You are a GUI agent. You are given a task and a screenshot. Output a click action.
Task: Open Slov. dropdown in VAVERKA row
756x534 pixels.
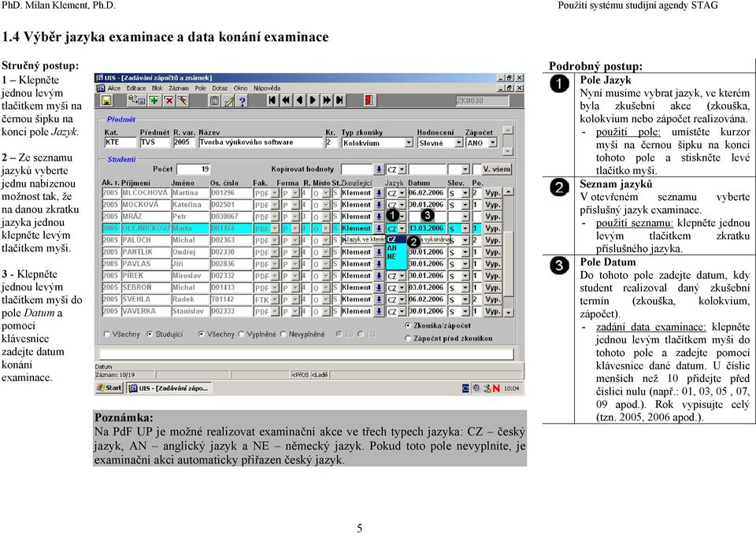465,312
